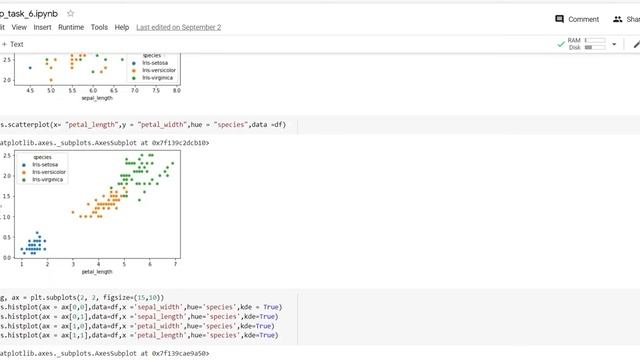
Task: Expand the RAM/Disk runtime dropdown arrow
Action: pyautogui.click(x=614, y=44)
